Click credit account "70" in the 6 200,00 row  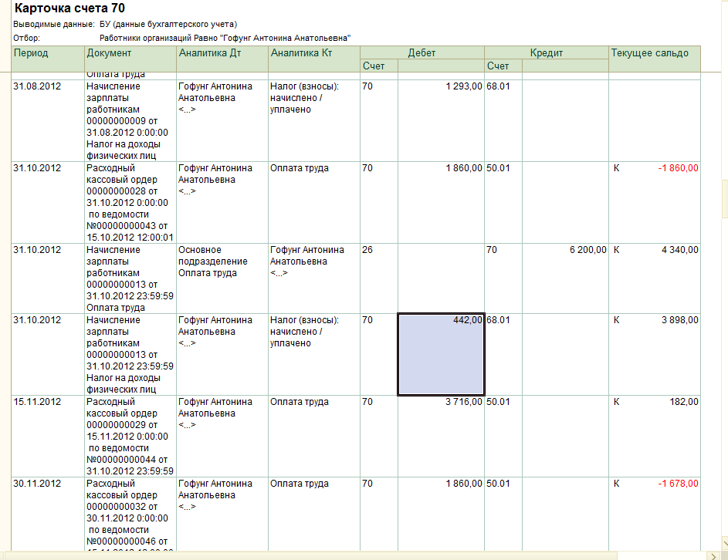coord(503,278)
